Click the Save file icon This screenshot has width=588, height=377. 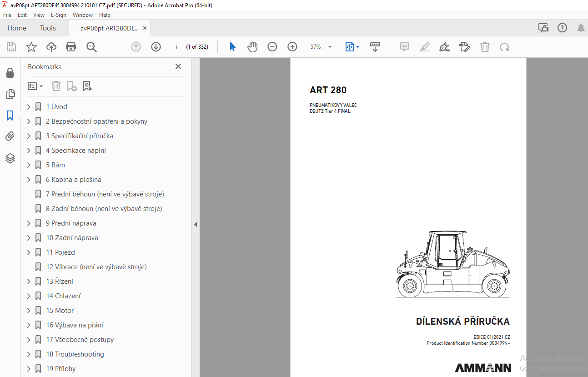[11, 47]
